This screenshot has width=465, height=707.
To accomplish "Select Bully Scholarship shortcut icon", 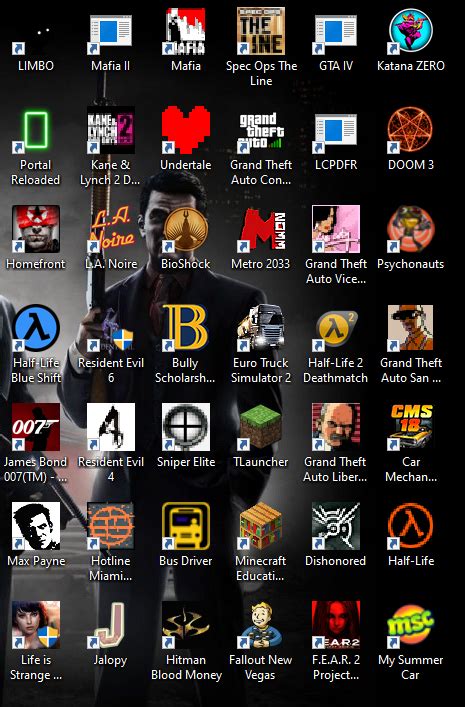I will coord(185,328).
